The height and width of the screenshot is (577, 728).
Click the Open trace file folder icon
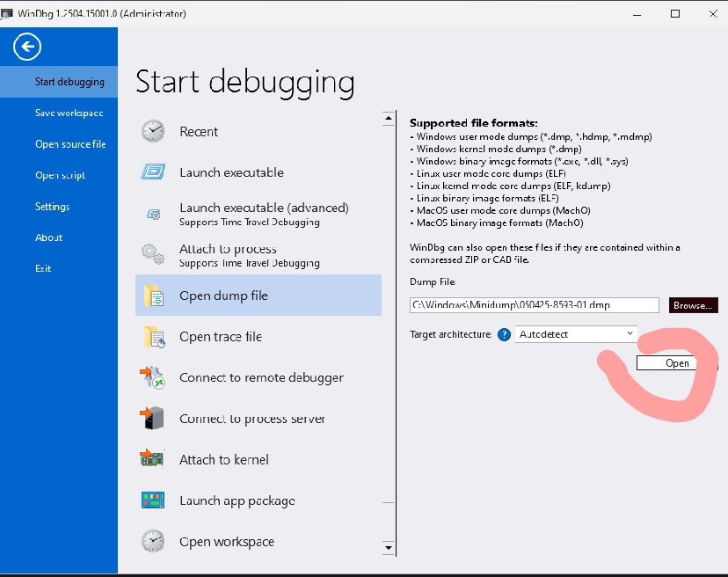click(x=154, y=337)
